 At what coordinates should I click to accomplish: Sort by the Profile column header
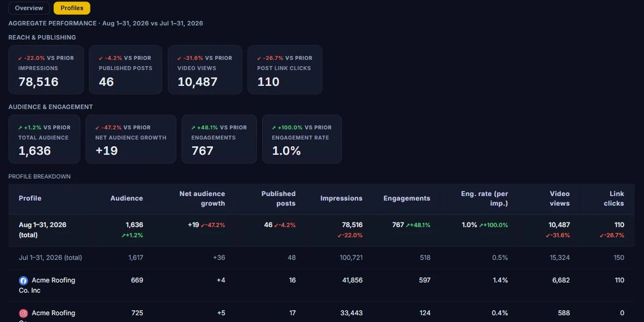[30, 199]
